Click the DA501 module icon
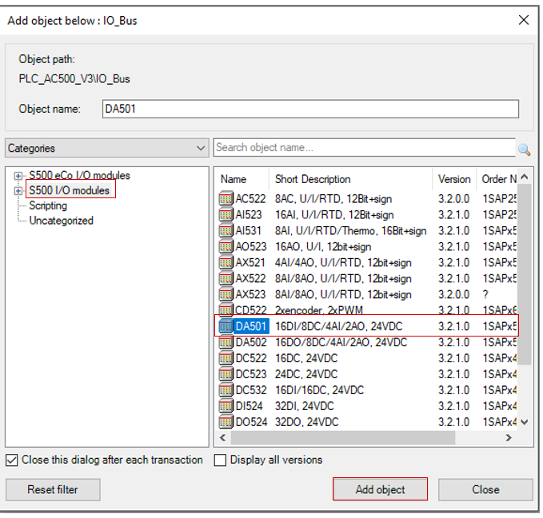 pos(226,327)
